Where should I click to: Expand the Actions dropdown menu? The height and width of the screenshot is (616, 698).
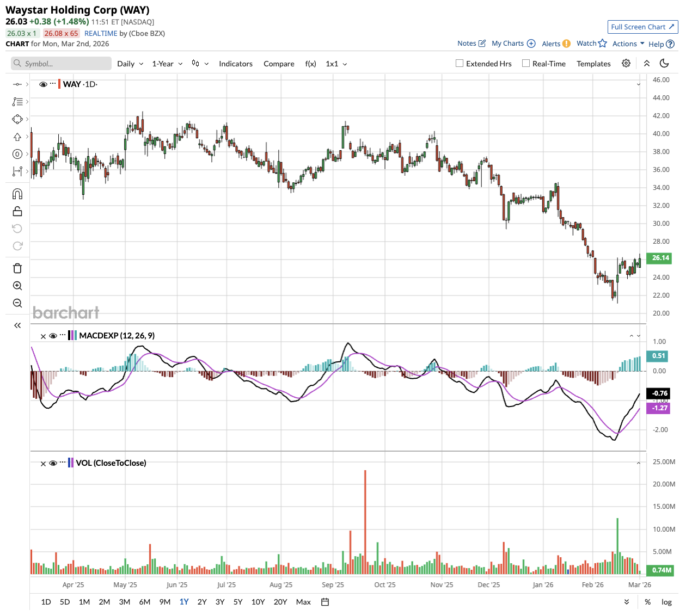628,44
